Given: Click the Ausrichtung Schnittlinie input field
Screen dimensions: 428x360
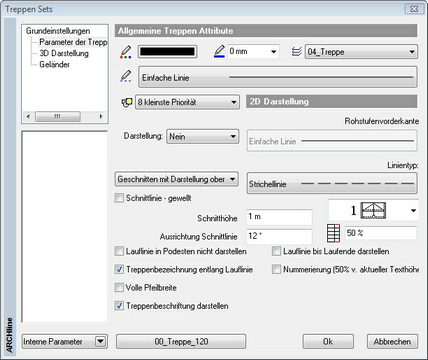Looking at the screenshot, I should coord(279,236).
